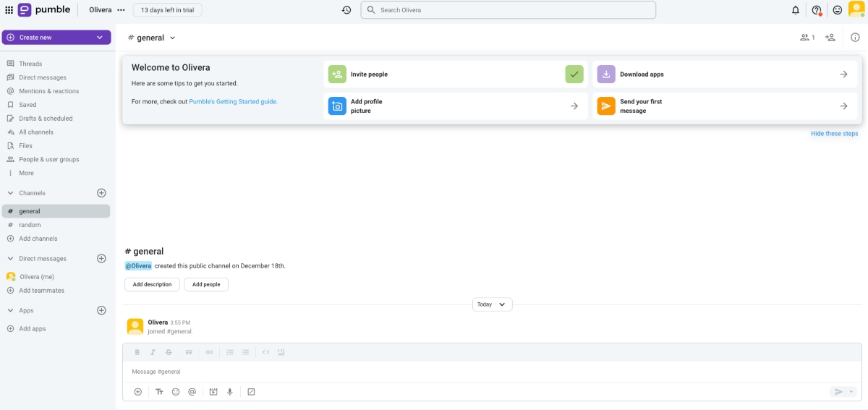Click the add member icon in header
This screenshot has height=410, width=868.
point(830,38)
